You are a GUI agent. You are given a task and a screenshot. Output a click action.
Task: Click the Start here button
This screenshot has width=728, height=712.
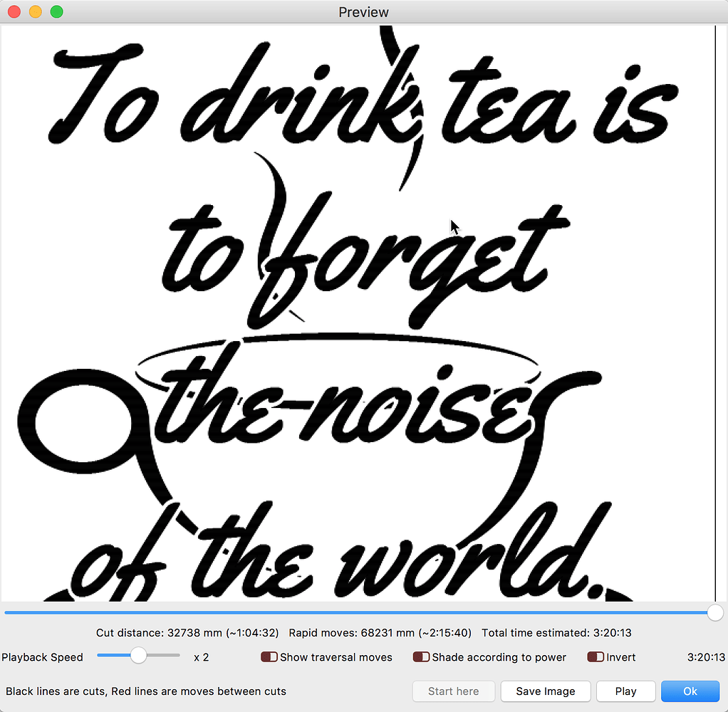(x=453, y=691)
